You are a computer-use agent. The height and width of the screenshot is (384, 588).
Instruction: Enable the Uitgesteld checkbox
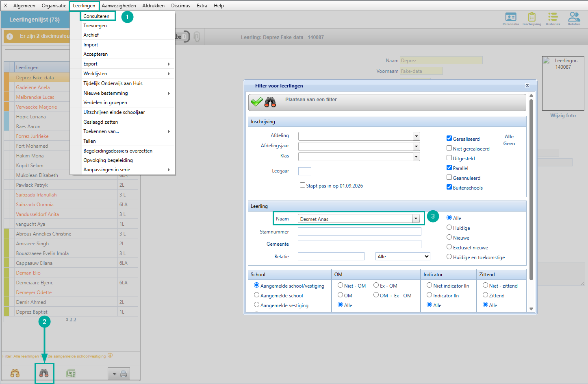[x=449, y=158]
